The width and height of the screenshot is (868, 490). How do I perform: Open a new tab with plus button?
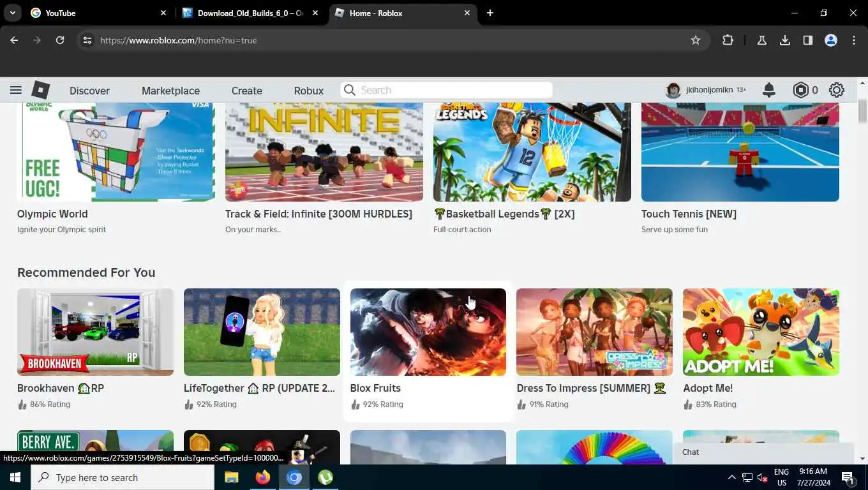point(490,13)
